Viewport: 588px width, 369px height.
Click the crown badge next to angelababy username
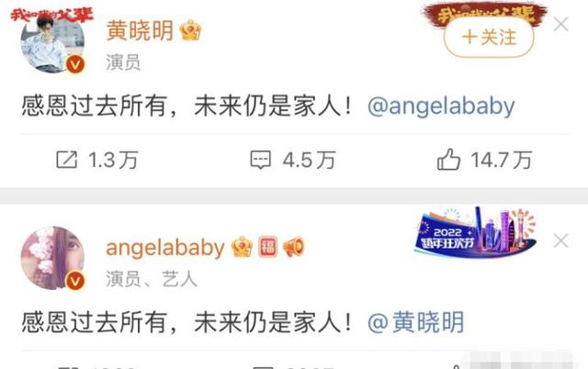242,247
